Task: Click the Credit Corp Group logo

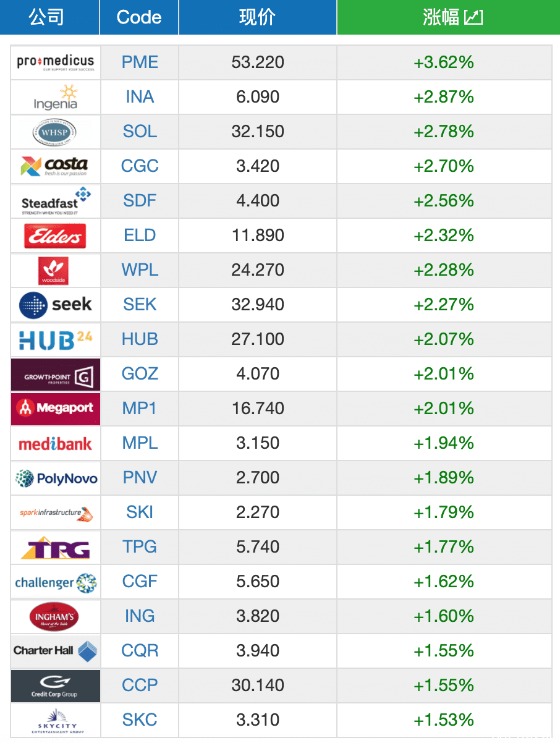Action: [56, 686]
